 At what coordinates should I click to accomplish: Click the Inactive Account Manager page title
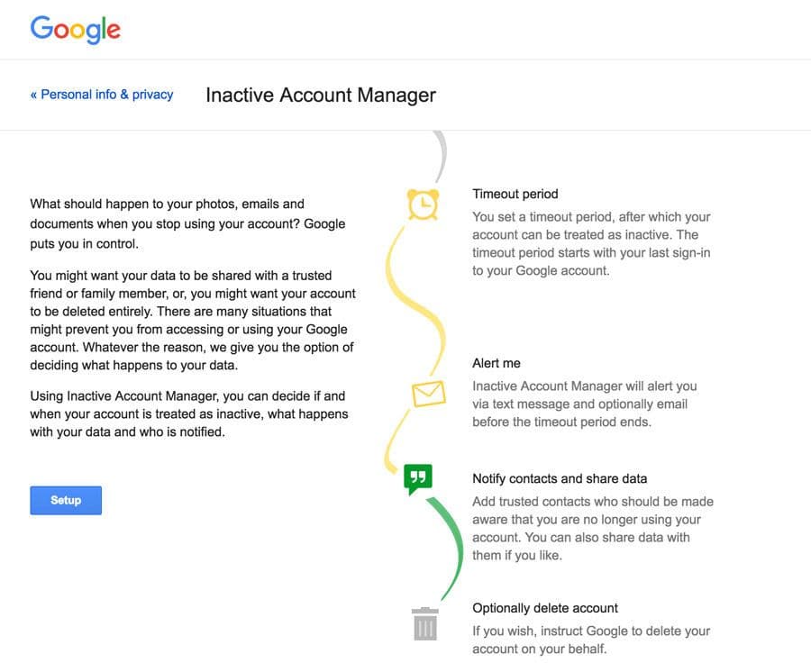[x=321, y=95]
